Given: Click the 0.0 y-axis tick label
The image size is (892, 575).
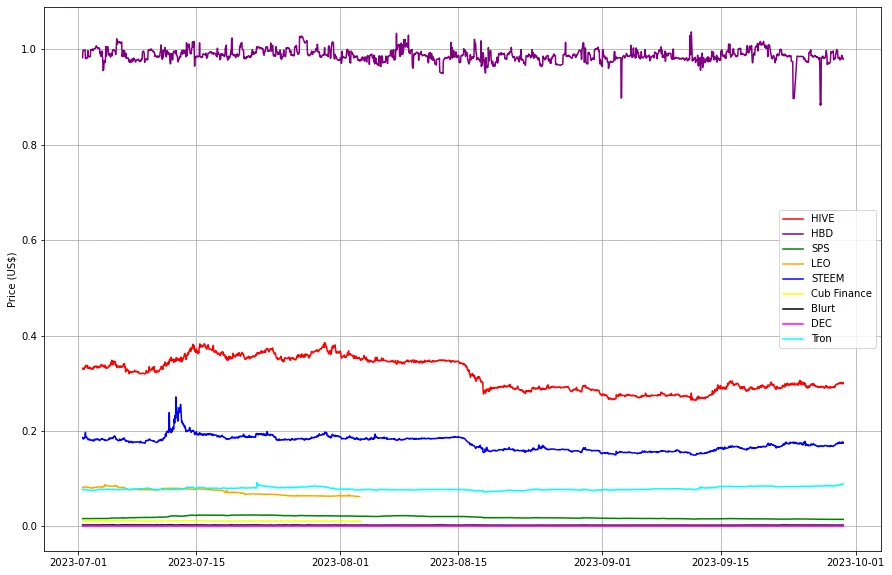Looking at the screenshot, I should pyautogui.click(x=28, y=527).
